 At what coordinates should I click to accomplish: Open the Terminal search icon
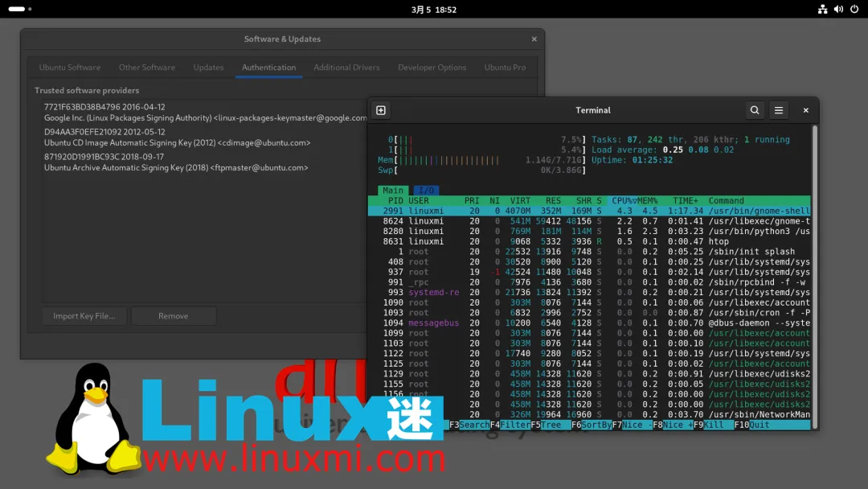tap(755, 110)
